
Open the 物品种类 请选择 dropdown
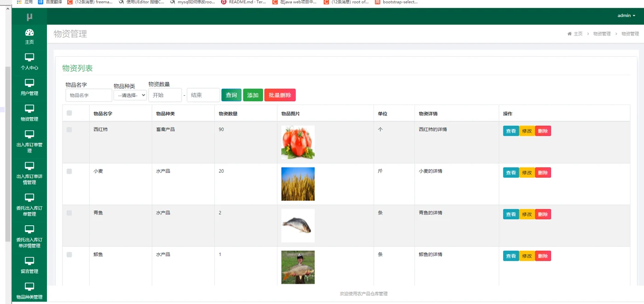pos(130,95)
